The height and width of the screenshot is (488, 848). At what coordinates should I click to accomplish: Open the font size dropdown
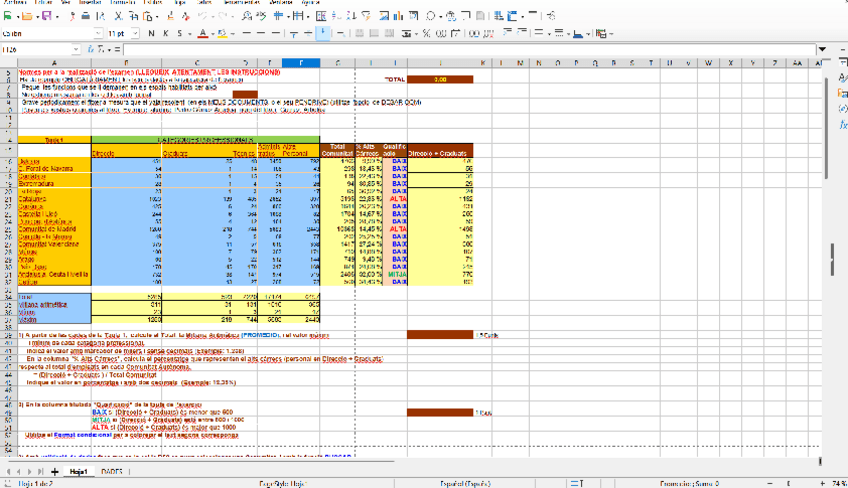click(133, 33)
